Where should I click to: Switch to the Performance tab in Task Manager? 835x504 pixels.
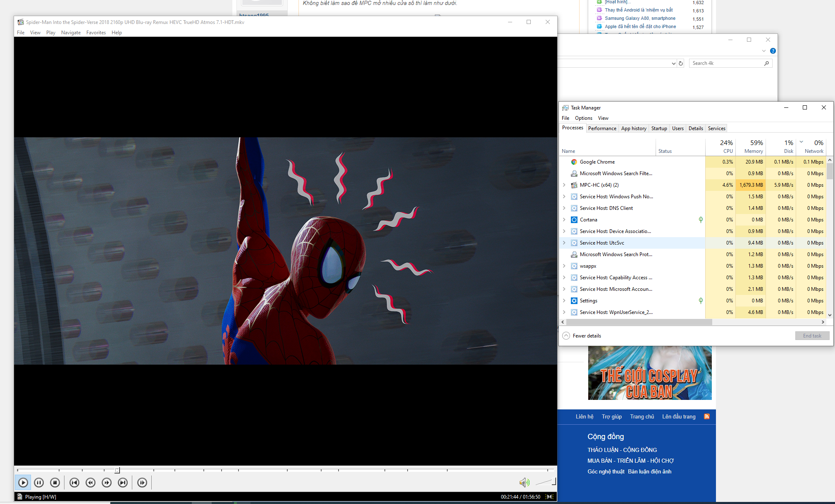[x=602, y=128]
